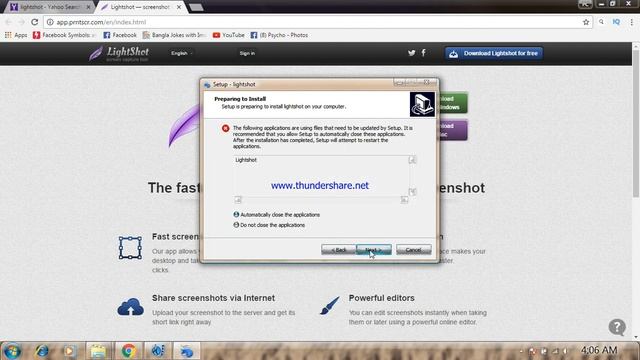Image resolution: width=640 pixels, height=360 pixels.
Task: Click the IQ extension icon
Action: pyautogui.click(x=616, y=22)
